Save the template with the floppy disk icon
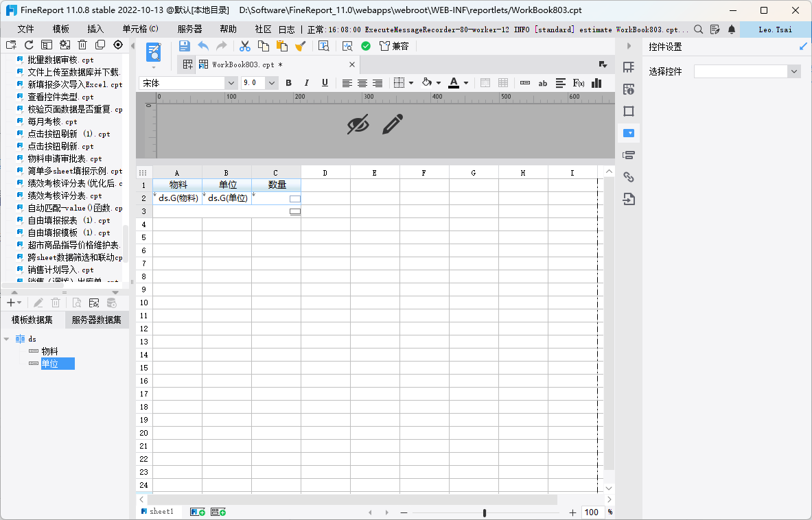Viewport: 812px width, 520px height. pyautogui.click(x=185, y=46)
